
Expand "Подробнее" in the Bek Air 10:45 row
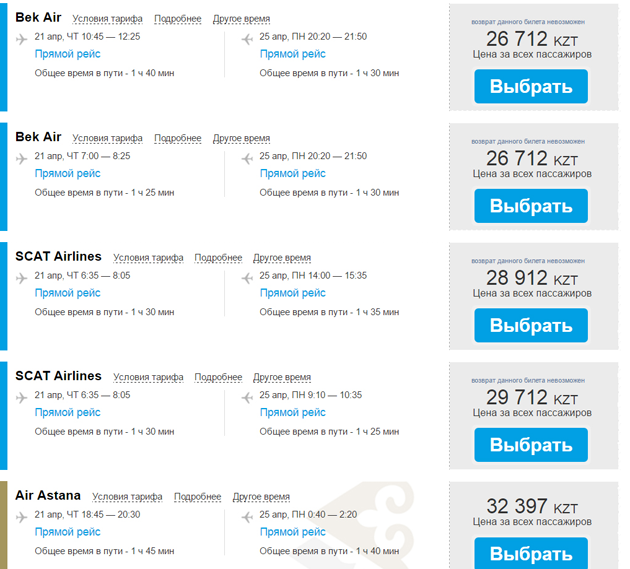[x=177, y=19]
